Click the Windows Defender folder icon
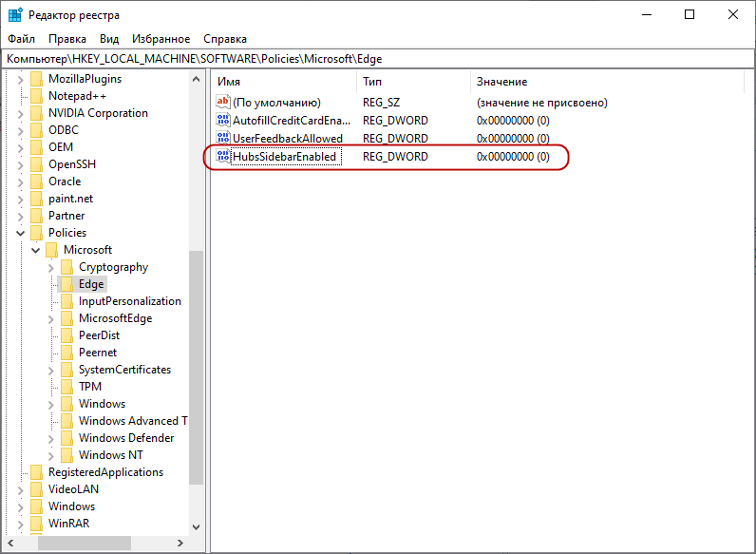This screenshot has height=554, width=756. coord(66,438)
